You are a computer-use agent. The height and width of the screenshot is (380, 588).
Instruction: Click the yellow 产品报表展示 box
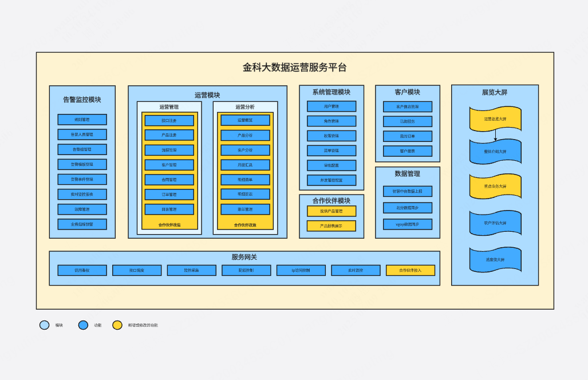point(332,226)
